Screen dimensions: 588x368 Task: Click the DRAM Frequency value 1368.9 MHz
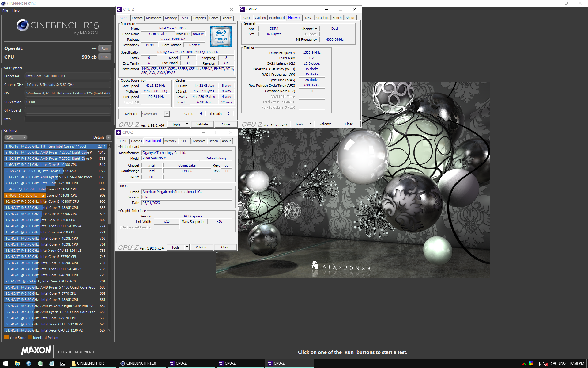pos(312,53)
